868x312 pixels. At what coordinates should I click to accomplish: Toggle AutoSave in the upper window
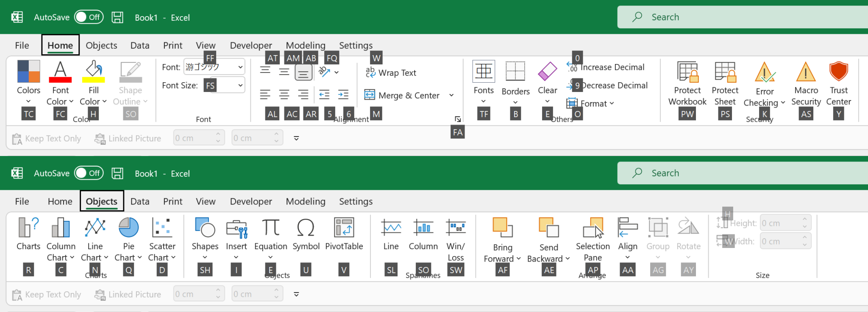(x=89, y=17)
